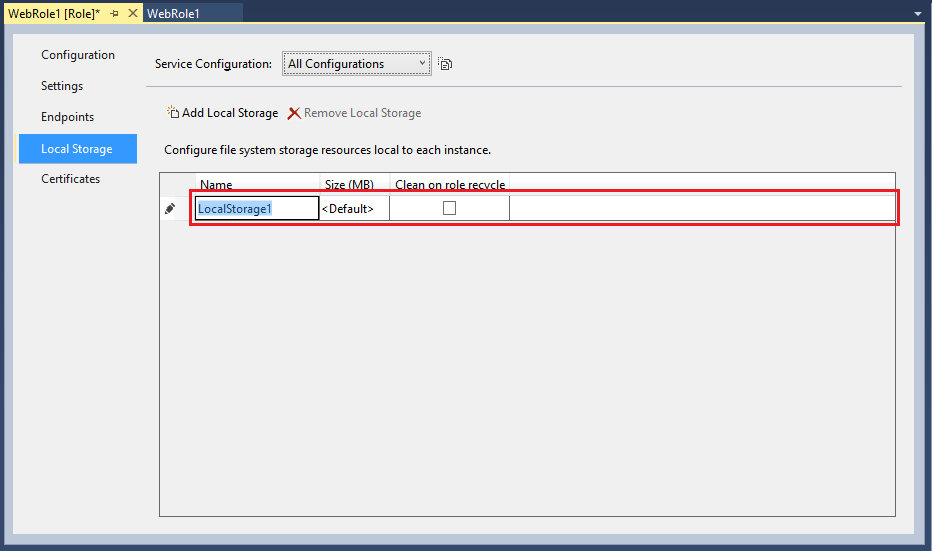932x551 pixels.
Task: Toggle Clean on role recycle checkbox
Action: 449,208
